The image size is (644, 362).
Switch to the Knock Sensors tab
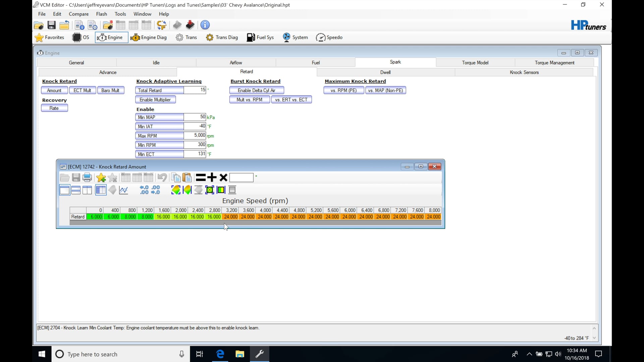point(524,72)
